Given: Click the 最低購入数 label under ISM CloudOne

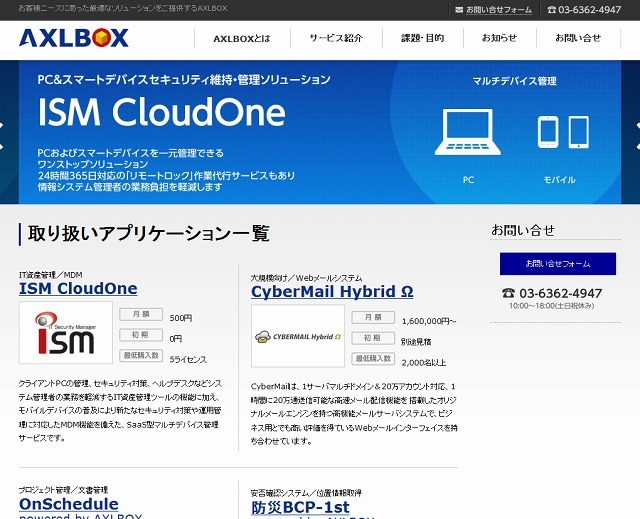Looking at the screenshot, I should coord(141,355).
